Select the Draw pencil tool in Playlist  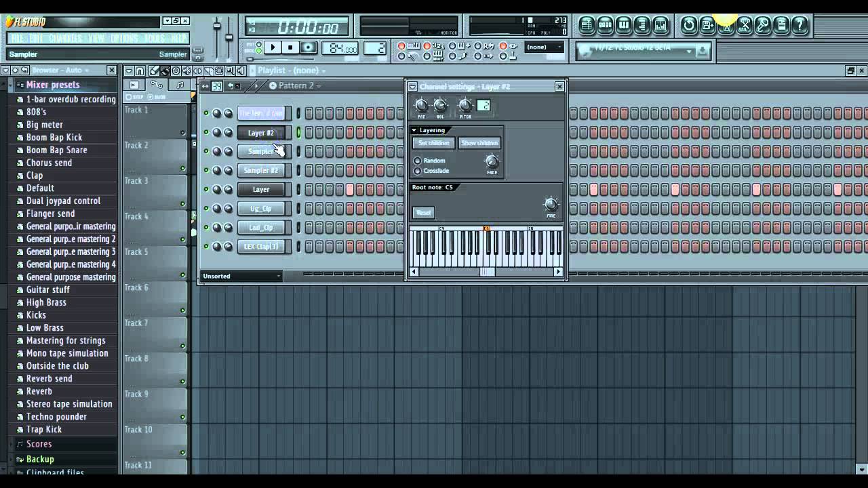pyautogui.click(x=154, y=70)
